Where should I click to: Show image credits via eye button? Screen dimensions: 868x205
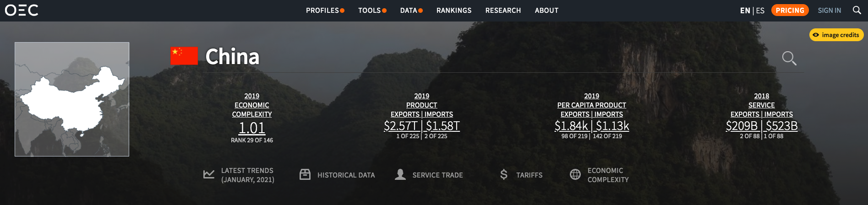[836, 35]
